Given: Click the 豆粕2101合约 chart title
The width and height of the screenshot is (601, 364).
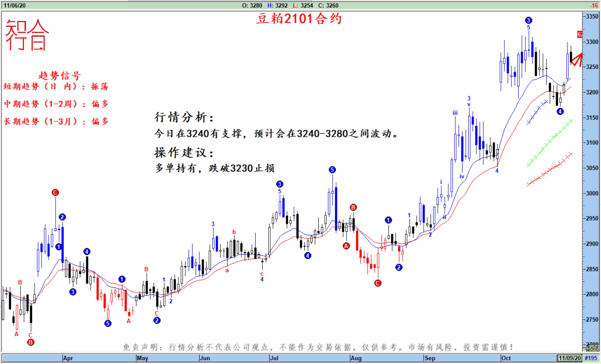Looking at the screenshot, I should click(299, 19).
